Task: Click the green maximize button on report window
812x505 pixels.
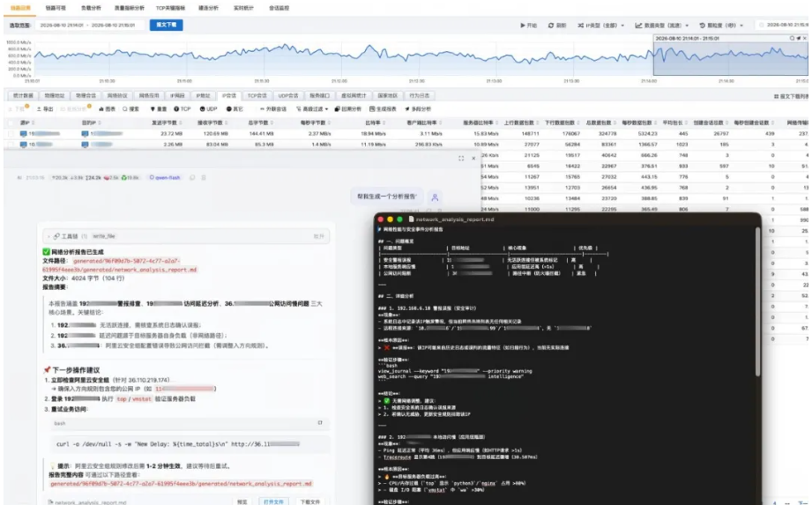Action: [399, 219]
